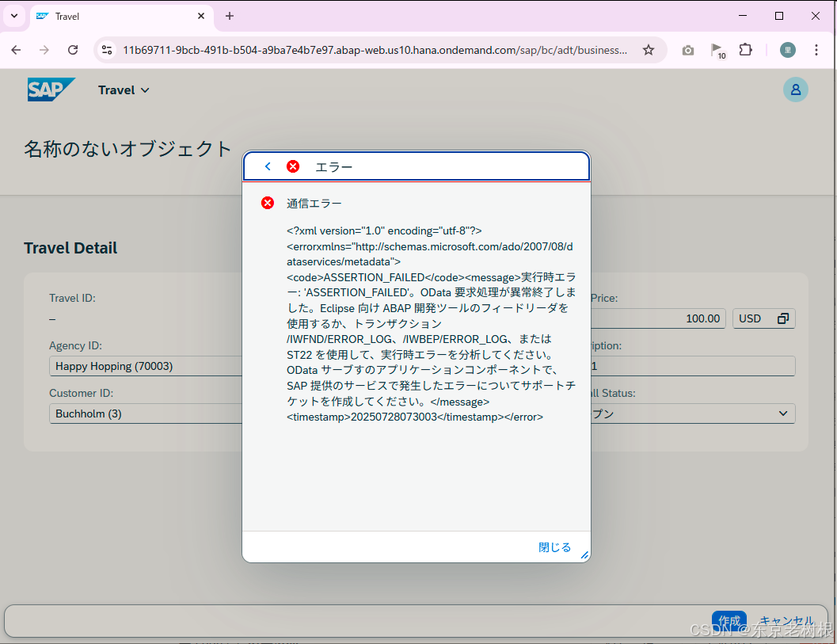Close the Travel browser tab
837x644 pixels.
coord(201,16)
